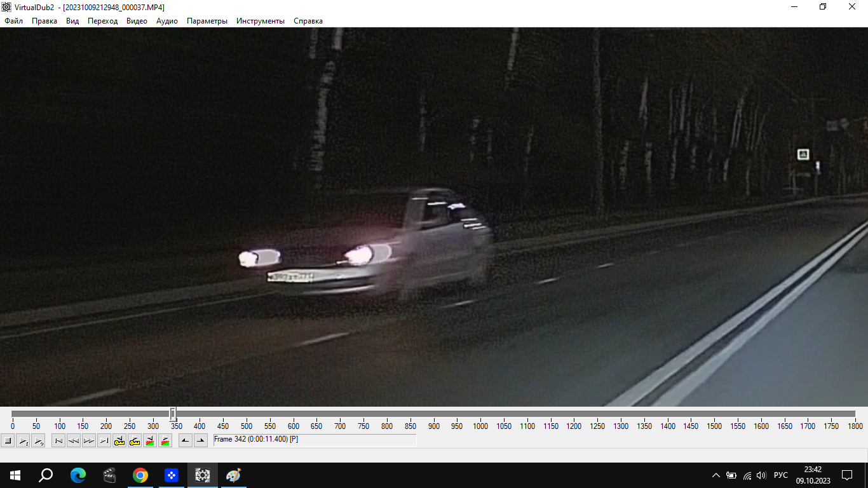Click the previous scene search icon
The width and height of the screenshot is (868, 488).
150,440
